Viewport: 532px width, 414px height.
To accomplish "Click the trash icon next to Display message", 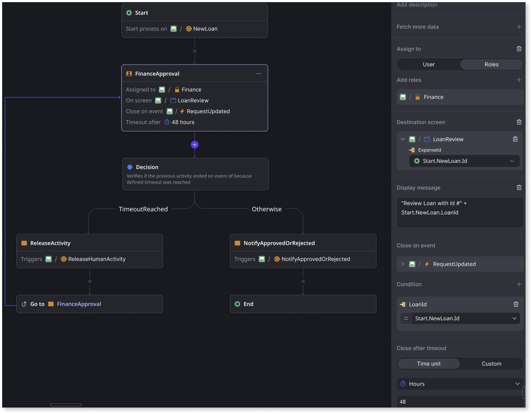I will (x=519, y=187).
